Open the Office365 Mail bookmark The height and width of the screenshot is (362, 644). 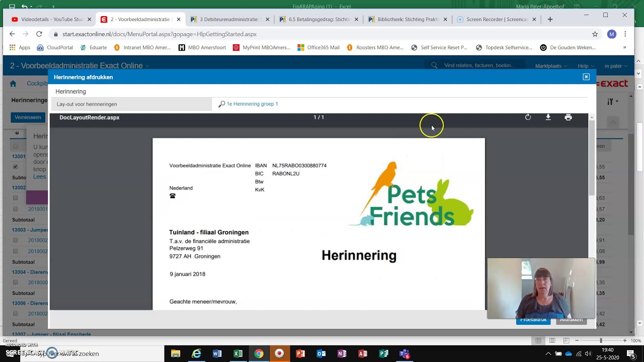point(318,47)
